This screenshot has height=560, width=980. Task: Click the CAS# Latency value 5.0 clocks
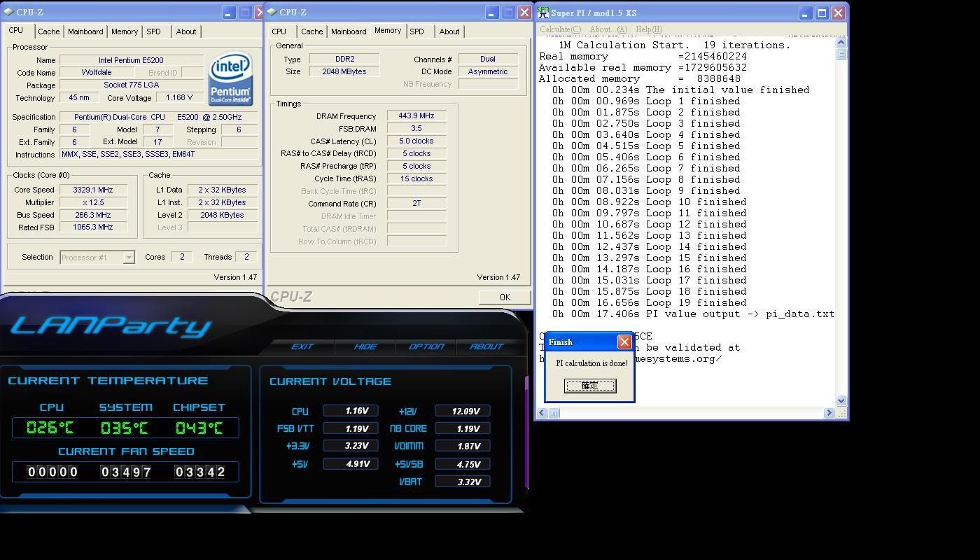point(416,141)
